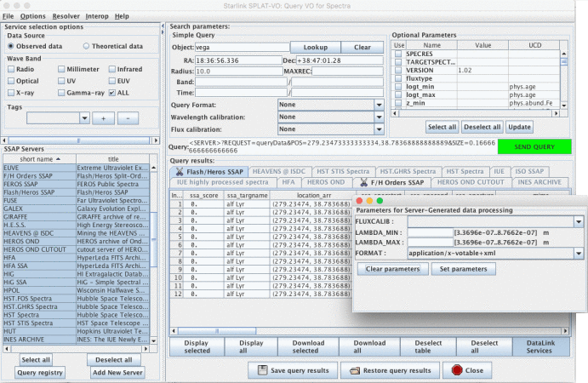Click the red stop icon on Close button

[x=457, y=370]
